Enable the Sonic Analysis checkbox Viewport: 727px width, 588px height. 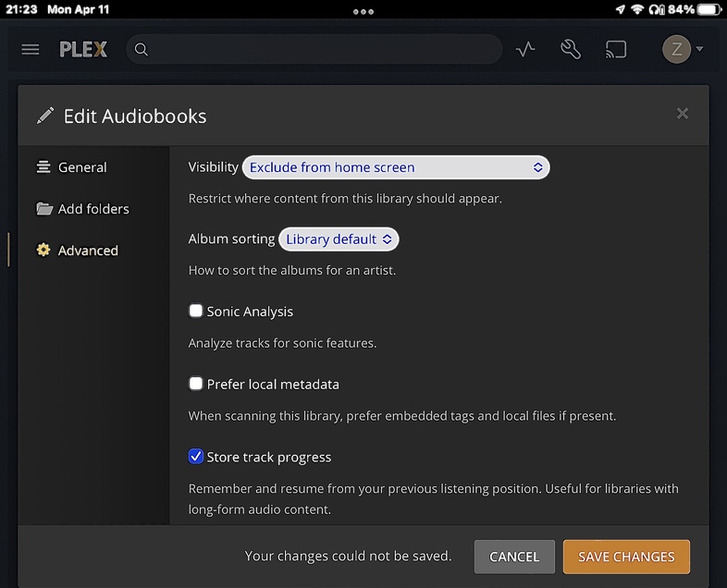tap(196, 311)
